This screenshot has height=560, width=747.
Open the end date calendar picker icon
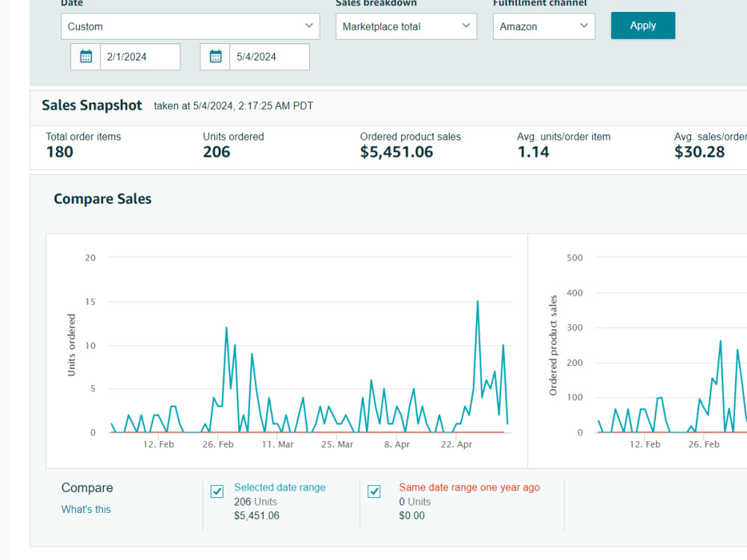pyautogui.click(x=215, y=57)
